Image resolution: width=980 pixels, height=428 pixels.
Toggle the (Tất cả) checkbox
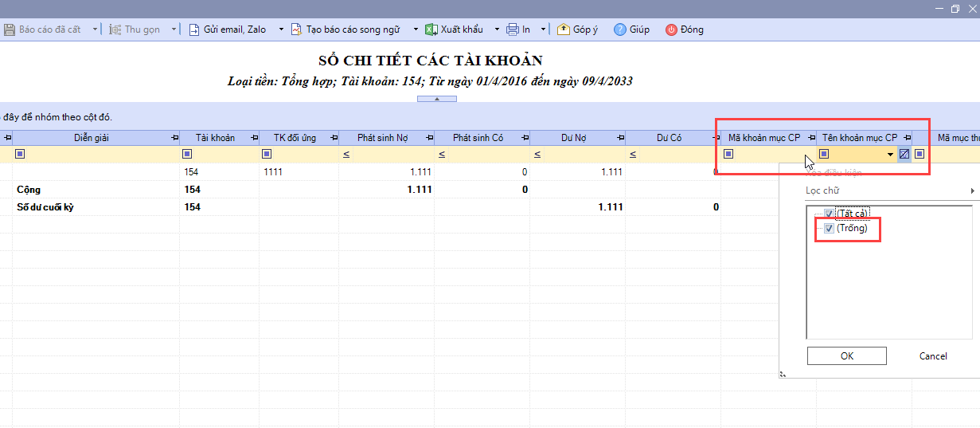click(830, 213)
